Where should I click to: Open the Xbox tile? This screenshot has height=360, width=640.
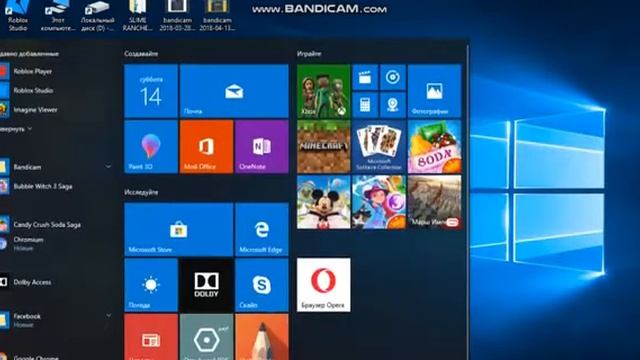[324, 91]
